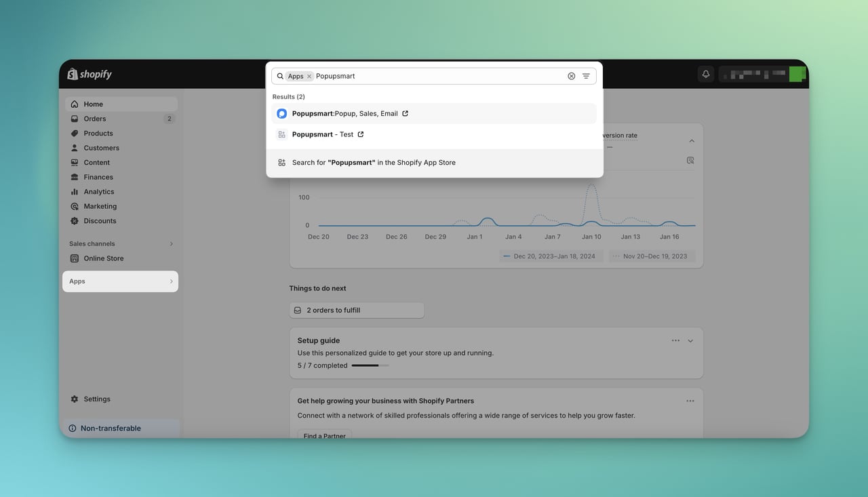
Task: Collapse the analytics card chevron
Action: 692,141
